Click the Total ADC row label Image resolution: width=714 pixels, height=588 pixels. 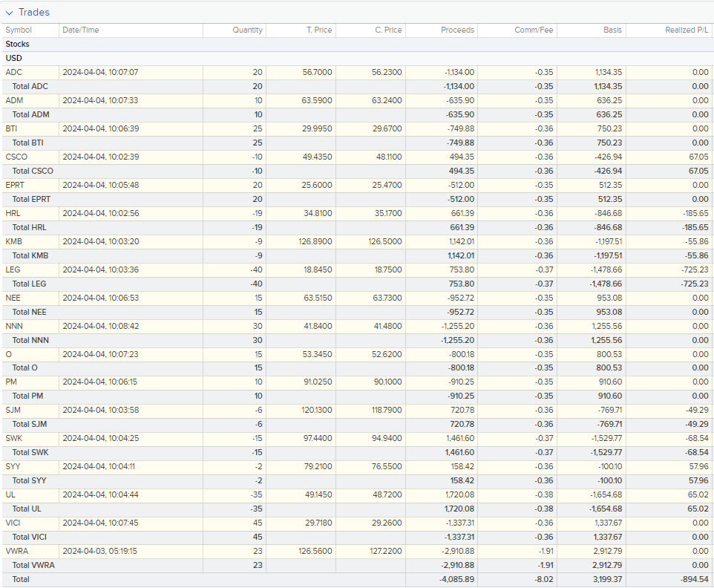[x=30, y=87]
